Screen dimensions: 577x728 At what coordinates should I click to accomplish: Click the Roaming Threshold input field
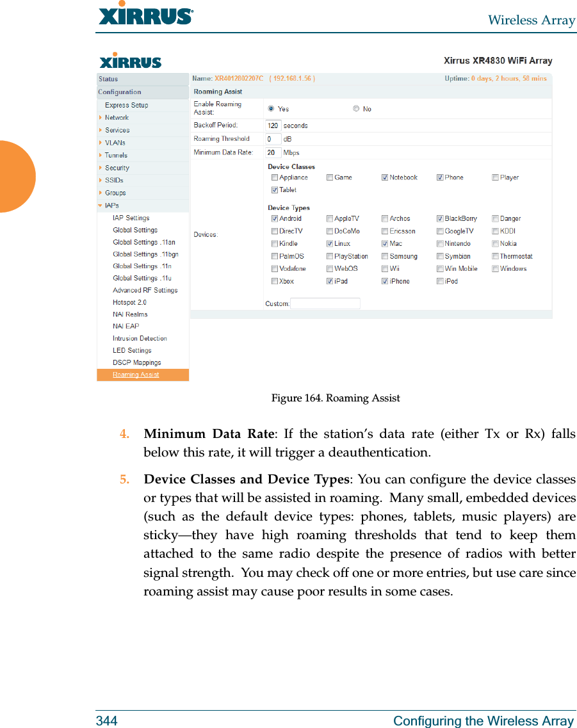[x=273, y=139]
